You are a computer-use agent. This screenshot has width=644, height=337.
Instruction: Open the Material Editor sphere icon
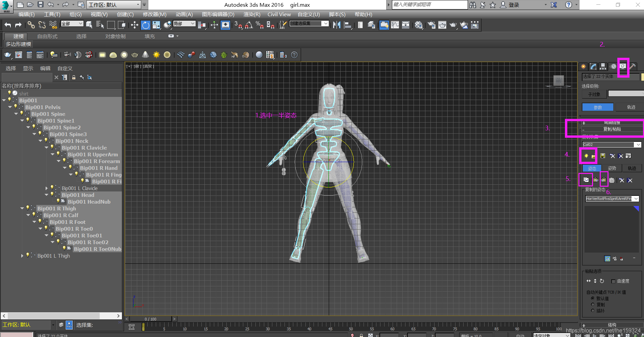pyautogui.click(x=419, y=25)
